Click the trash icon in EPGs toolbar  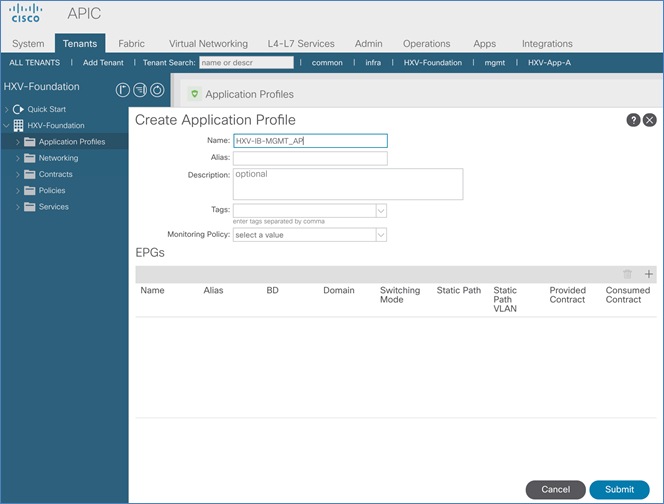628,274
